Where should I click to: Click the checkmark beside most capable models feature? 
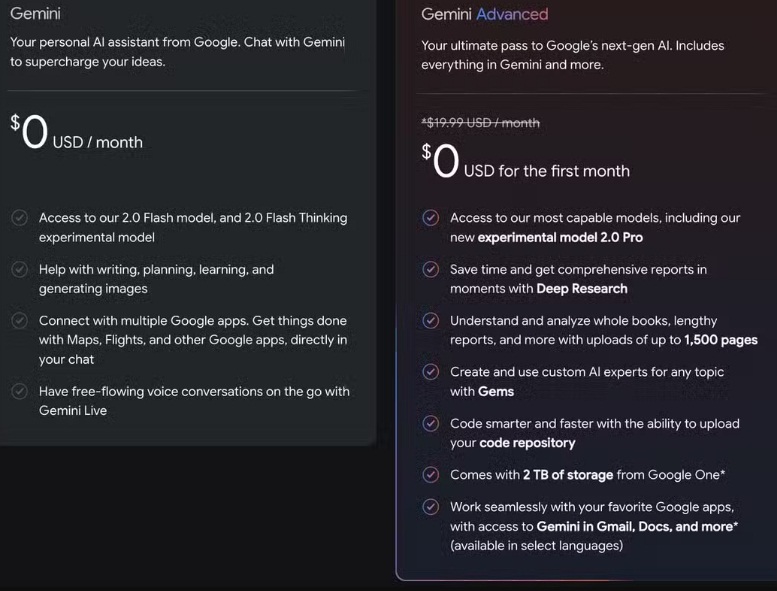[x=430, y=218]
